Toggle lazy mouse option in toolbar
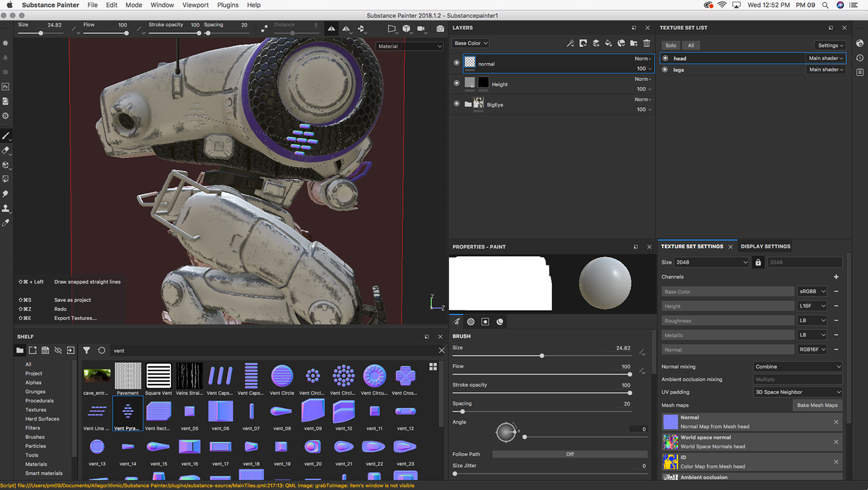The image size is (868, 490). pyautogui.click(x=265, y=29)
